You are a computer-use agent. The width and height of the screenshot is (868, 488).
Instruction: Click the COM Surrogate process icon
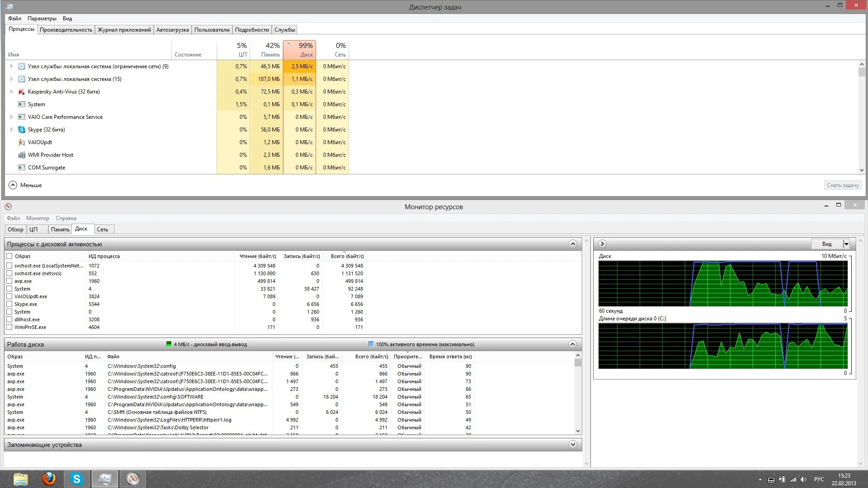[x=21, y=168]
